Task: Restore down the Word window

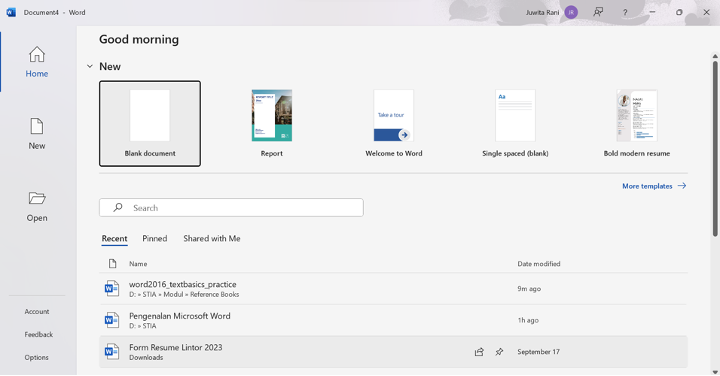Action: 679,12
